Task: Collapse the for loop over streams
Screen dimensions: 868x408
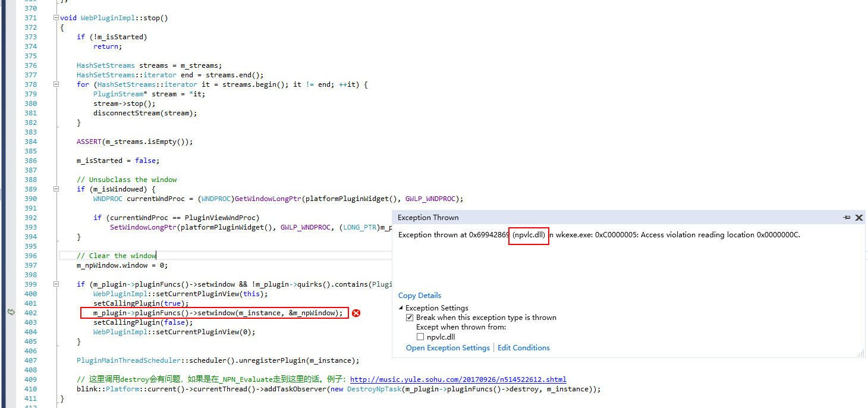Action: [x=56, y=84]
